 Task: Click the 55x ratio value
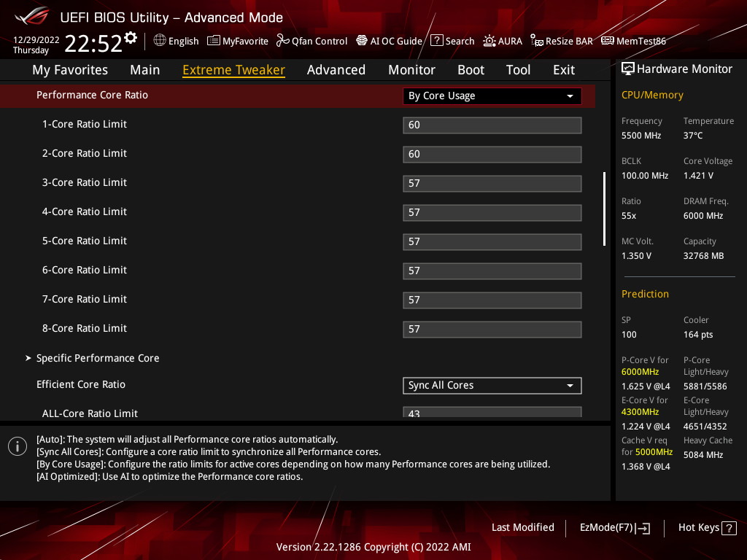click(628, 216)
